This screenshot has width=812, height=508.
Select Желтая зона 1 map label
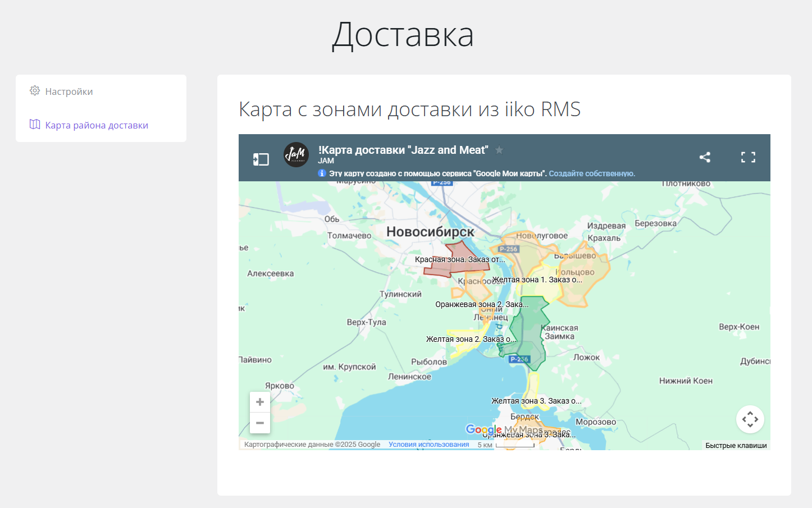click(x=537, y=280)
